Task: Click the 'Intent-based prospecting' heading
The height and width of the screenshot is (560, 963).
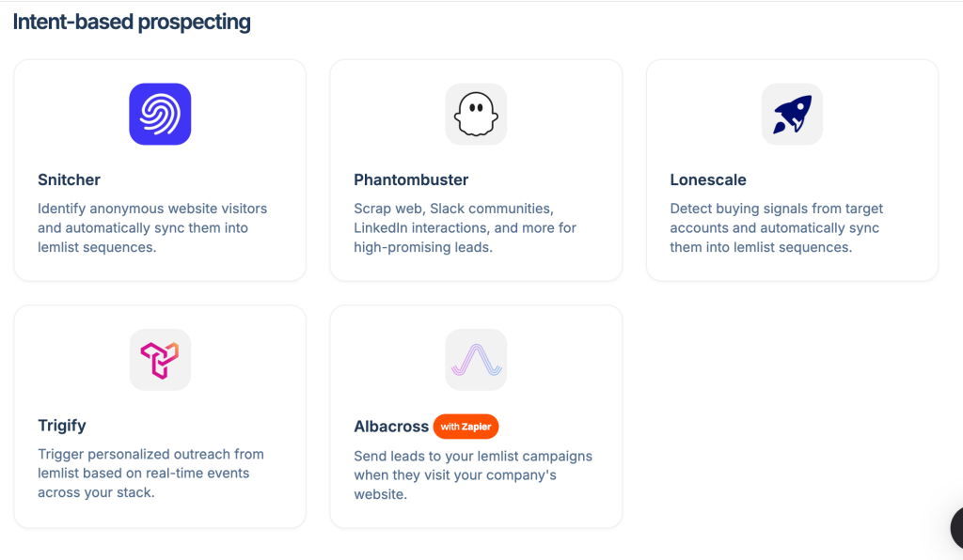Action: click(132, 21)
